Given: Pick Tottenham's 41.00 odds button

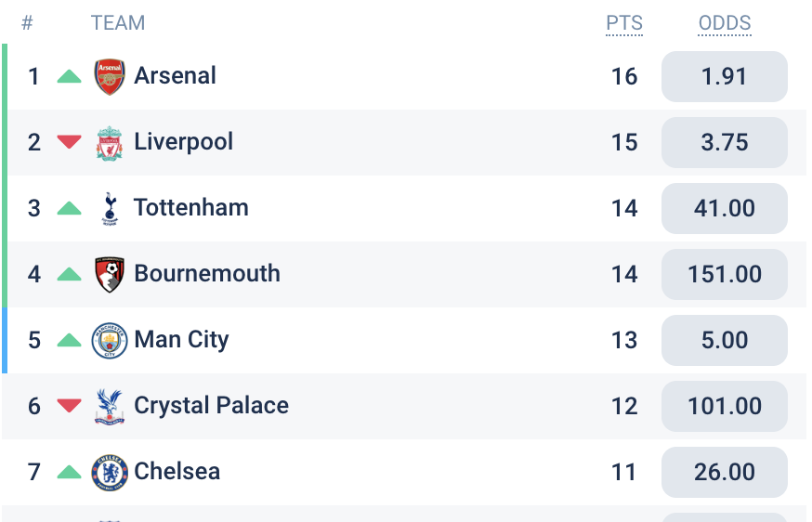Looking at the screenshot, I should tap(725, 208).
